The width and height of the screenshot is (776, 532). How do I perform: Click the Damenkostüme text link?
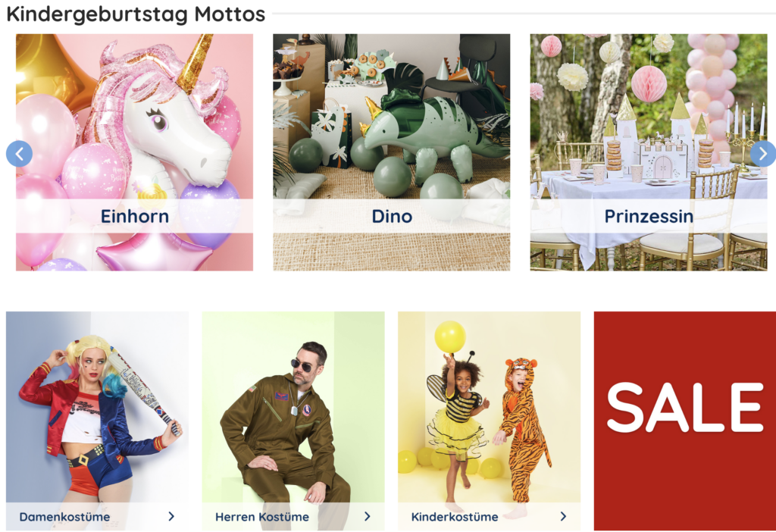(65, 517)
